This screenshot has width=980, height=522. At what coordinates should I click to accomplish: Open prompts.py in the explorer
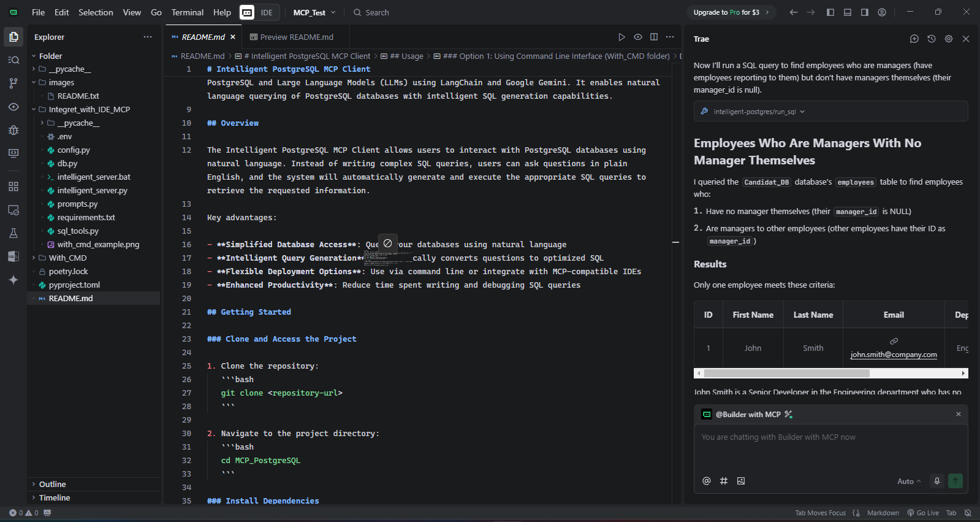coord(77,204)
